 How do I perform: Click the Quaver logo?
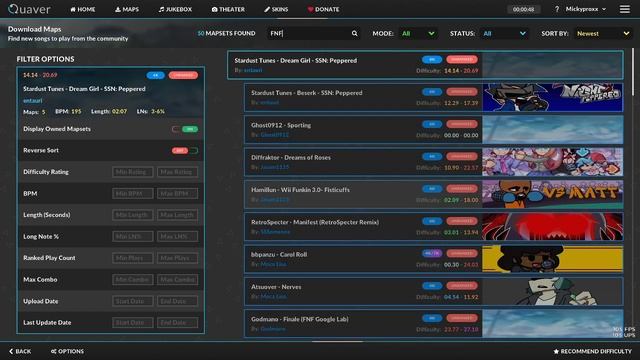29,9
